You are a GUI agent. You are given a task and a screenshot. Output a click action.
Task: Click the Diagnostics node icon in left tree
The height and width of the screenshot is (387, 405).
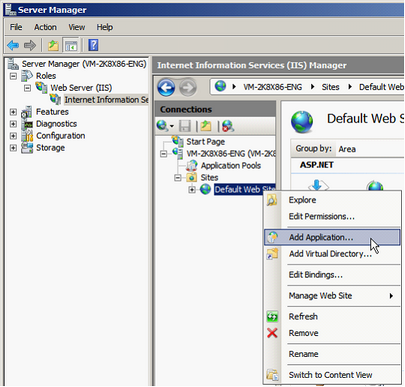click(27, 124)
